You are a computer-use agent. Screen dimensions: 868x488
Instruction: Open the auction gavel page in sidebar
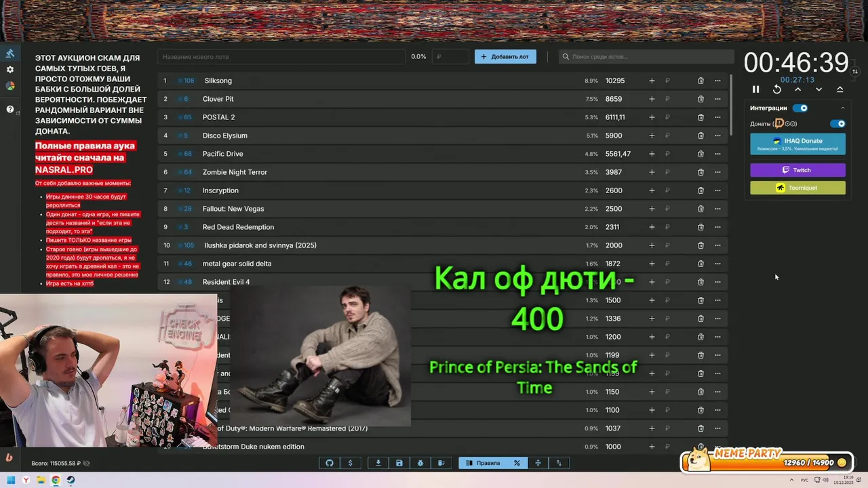tap(10, 54)
